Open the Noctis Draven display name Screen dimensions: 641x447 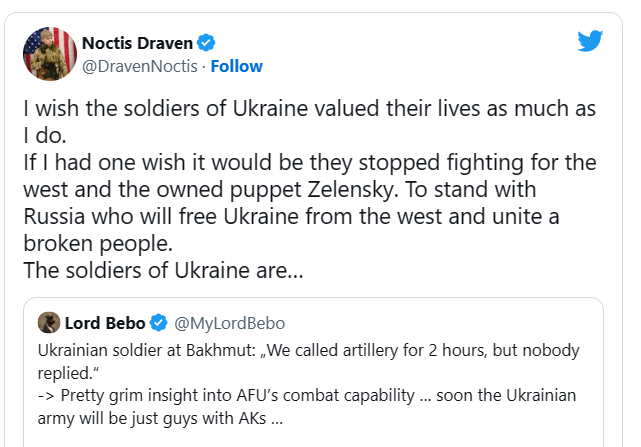[x=137, y=43]
